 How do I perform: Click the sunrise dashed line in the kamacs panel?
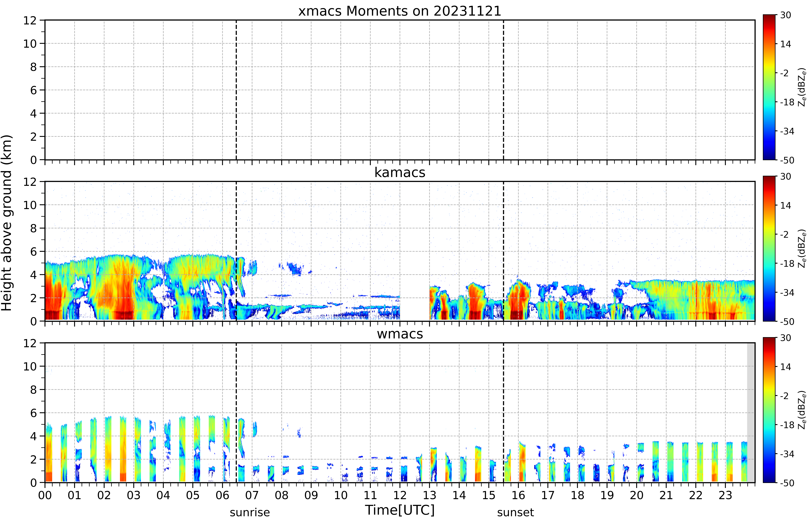coord(236,251)
